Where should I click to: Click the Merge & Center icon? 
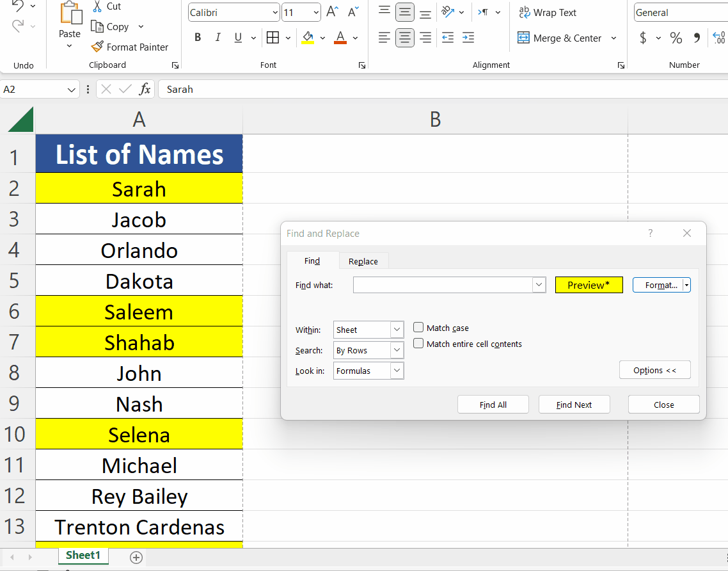523,38
